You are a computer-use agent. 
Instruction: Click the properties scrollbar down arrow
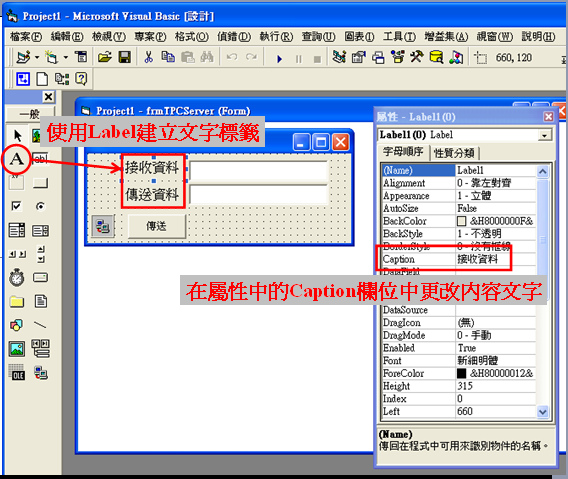542,412
